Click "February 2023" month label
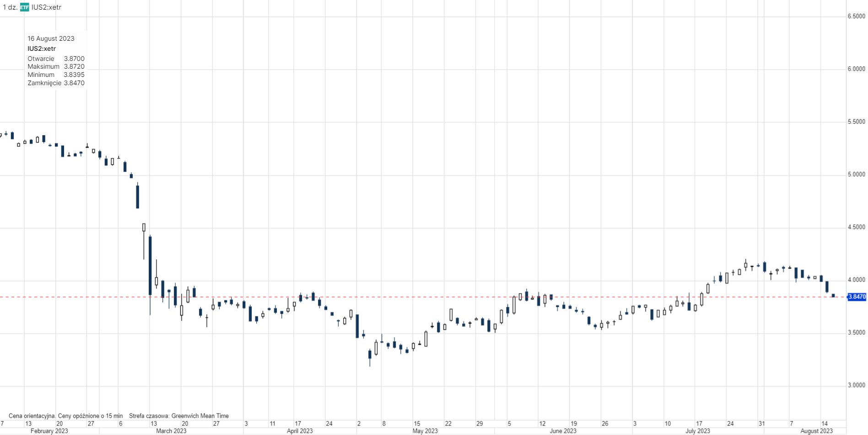 49,431
